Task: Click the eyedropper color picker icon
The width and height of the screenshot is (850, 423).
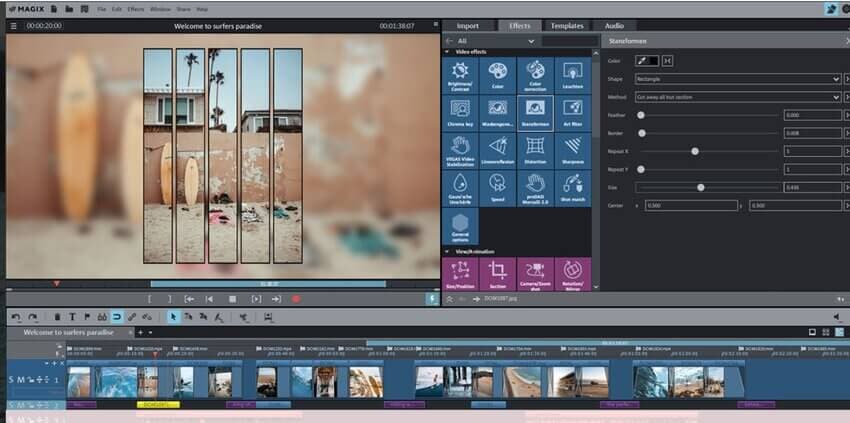Action: point(642,61)
